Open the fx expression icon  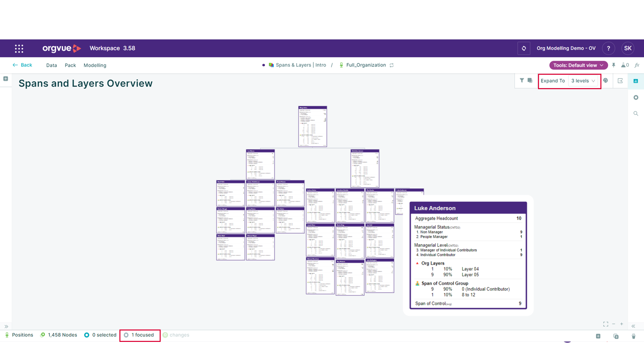coord(637,65)
